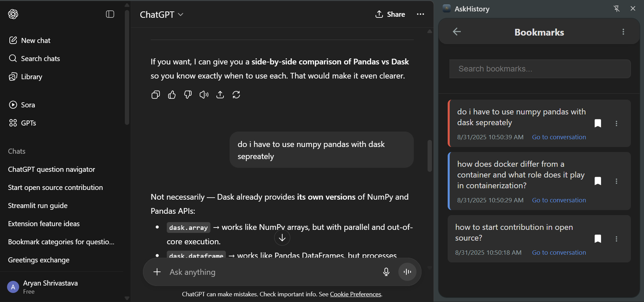Regenerate the assistant response
This screenshot has width=644, height=302.
tap(236, 95)
